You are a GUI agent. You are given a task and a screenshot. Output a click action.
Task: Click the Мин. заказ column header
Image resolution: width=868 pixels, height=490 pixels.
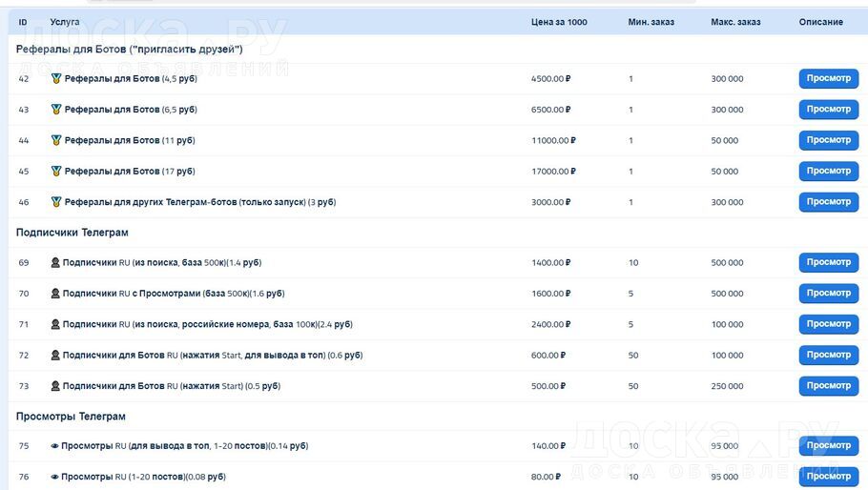pos(651,22)
